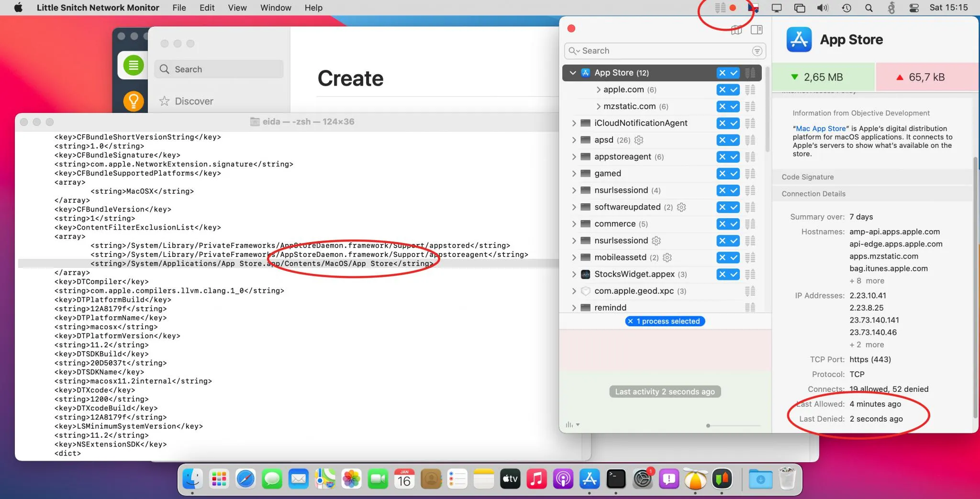980x499 pixels.
Task: Open Control Center in the menu bar
Action: (x=914, y=8)
